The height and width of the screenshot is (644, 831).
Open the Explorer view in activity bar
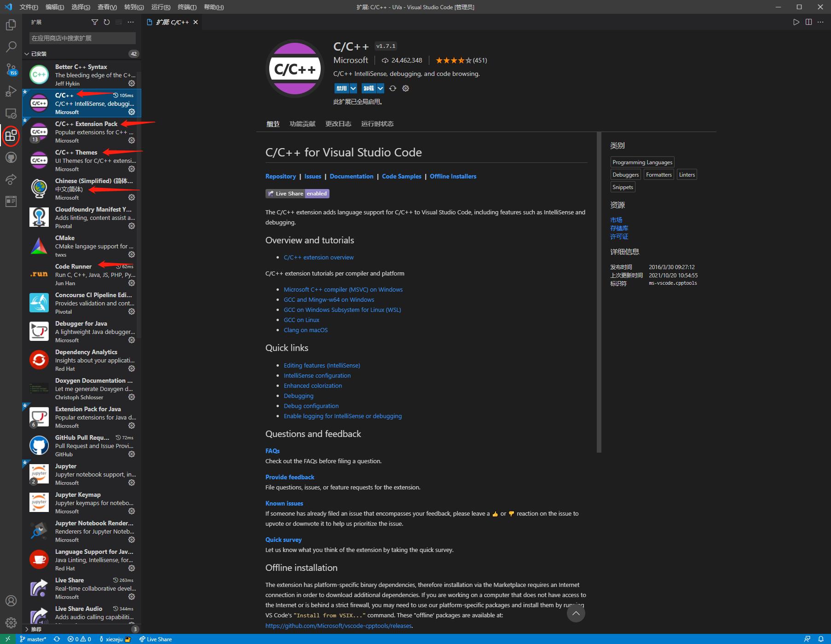tap(11, 25)
